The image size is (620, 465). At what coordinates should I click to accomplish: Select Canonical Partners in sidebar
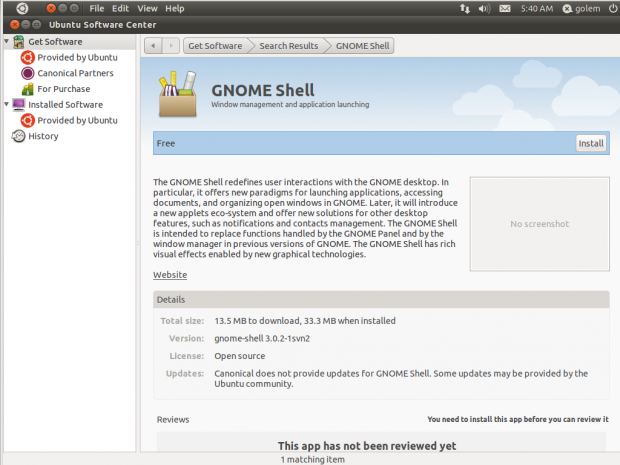(x=76, y=73)
